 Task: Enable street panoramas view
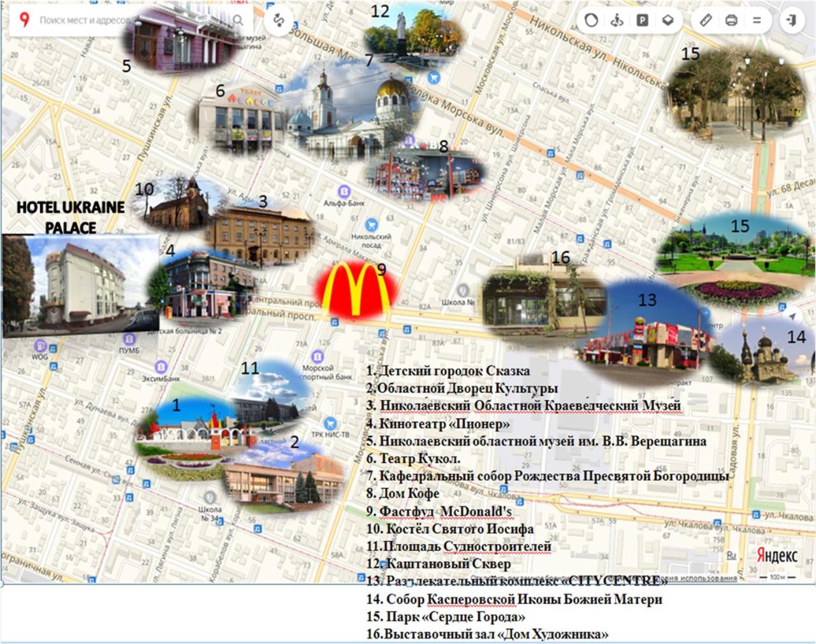pos(616,20)
